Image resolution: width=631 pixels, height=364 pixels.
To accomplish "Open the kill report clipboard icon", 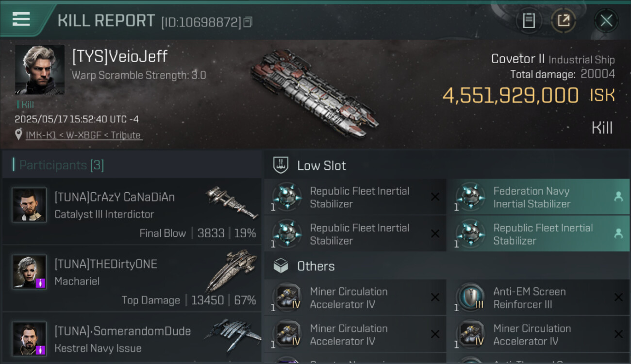I will pos(529,20).
